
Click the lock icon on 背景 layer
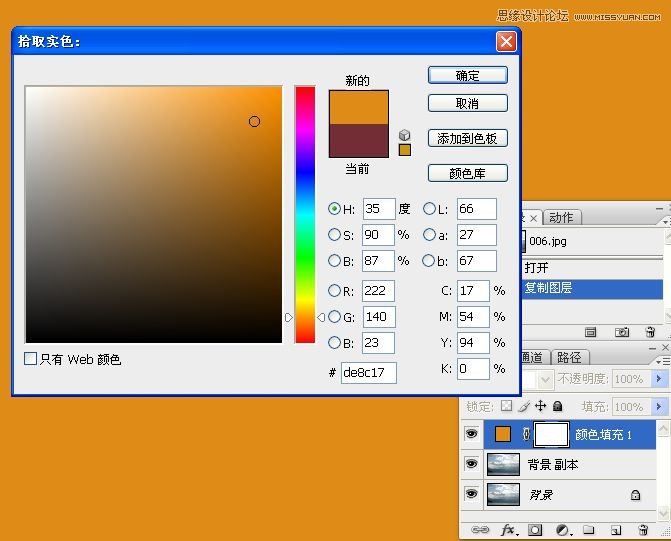pos(635,495)
